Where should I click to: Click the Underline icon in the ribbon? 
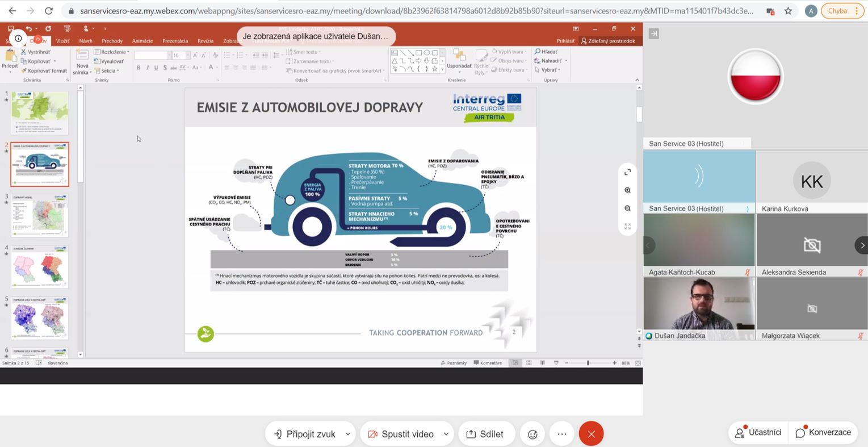156,68
